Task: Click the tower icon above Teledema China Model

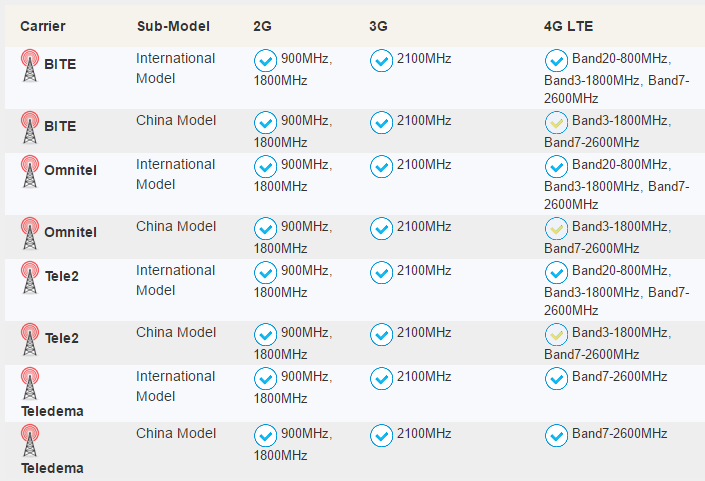Action: 30,441
